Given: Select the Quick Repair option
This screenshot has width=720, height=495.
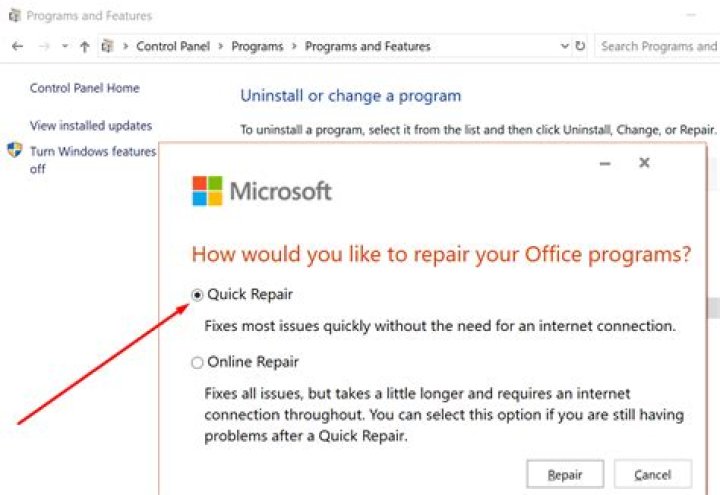Looking at the screenshot, I should [x=197, y=295].
